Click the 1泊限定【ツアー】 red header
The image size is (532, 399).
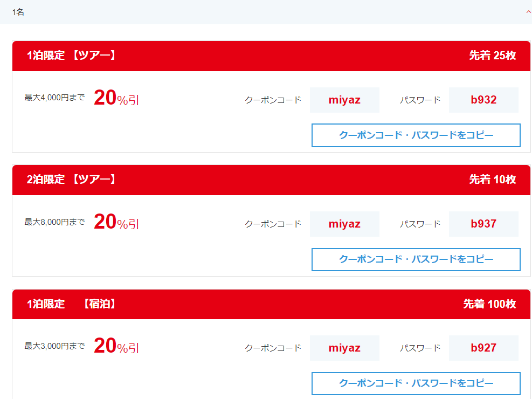271,56
